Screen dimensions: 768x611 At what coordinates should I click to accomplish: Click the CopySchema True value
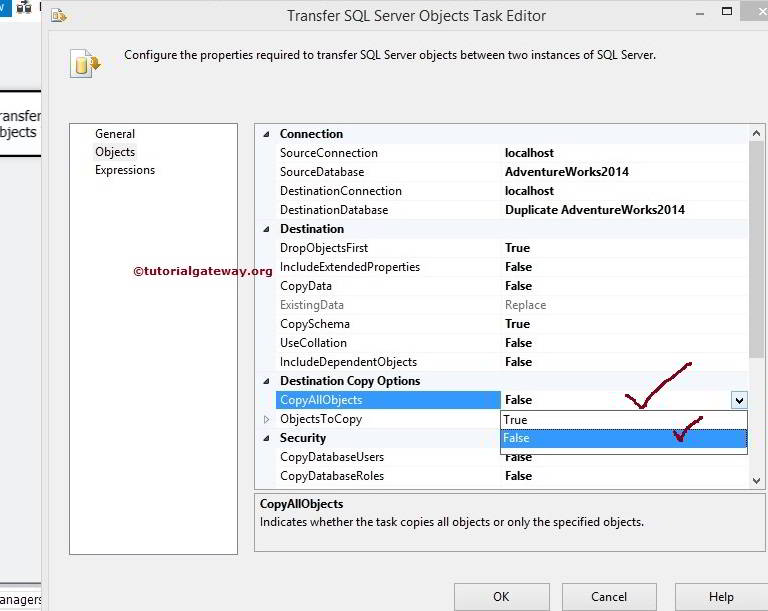pyautogui.click(x=517, y=324)
